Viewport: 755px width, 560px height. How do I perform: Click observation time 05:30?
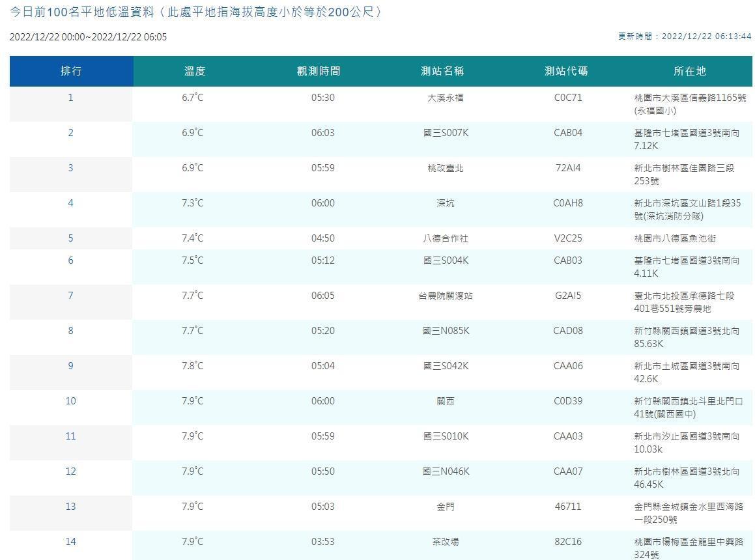click(322, 98)
